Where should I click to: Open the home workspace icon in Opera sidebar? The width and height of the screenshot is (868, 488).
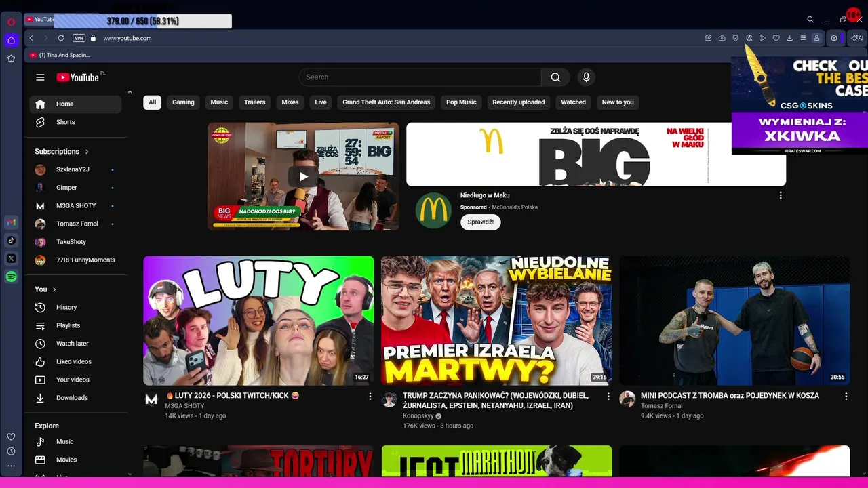click(x=11, y=40)
